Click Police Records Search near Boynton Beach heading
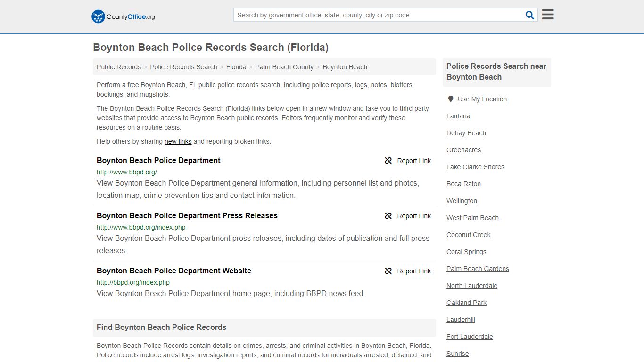The width and height of the screenshot is (644, 362). [x=496, y=72]
